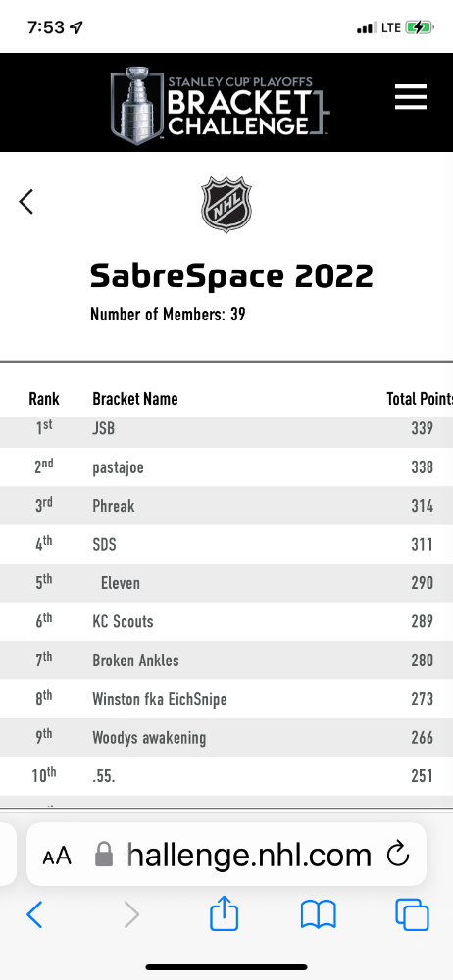Open the Safari share sheet

(224, 913)
